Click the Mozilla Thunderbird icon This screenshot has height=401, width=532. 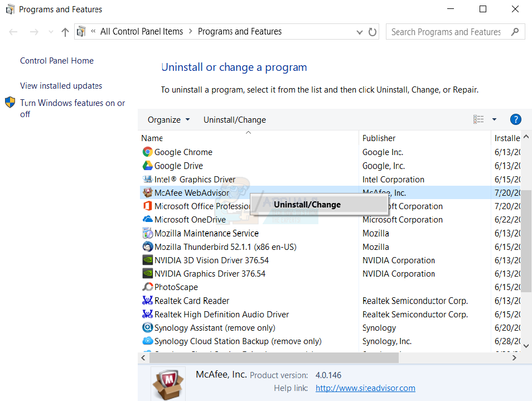click(x=147, y=247)
